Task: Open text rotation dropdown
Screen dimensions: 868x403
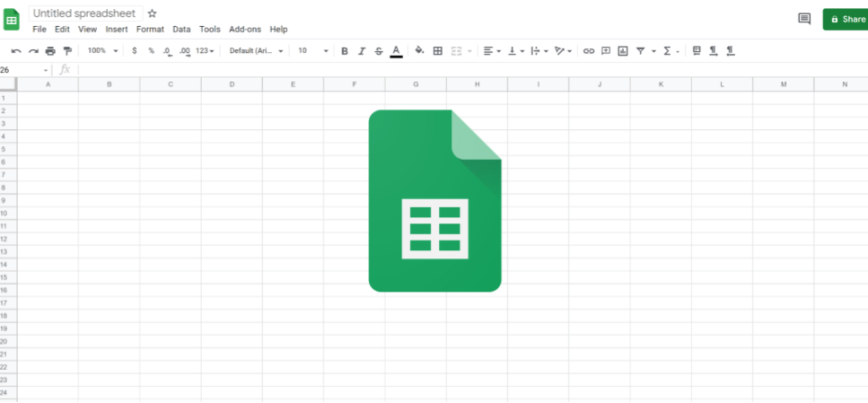Action: point(563,51)
